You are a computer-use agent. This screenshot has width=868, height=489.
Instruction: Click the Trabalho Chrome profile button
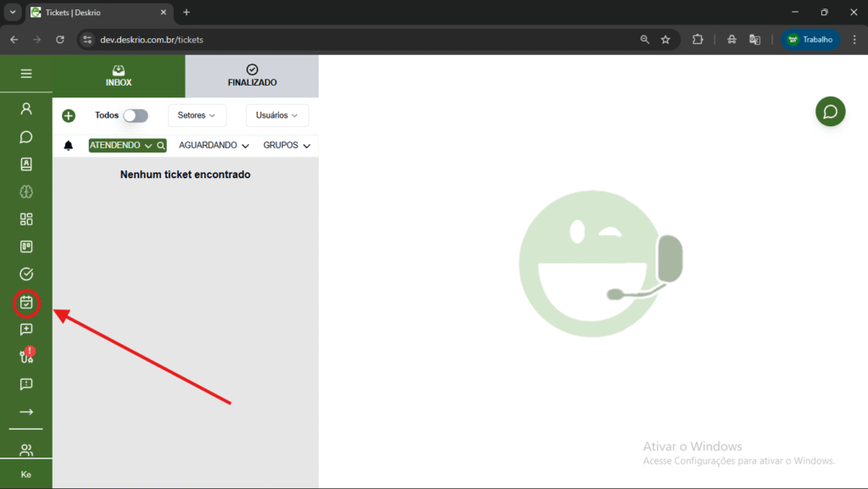pyautogui.click(x=810, y=39)
